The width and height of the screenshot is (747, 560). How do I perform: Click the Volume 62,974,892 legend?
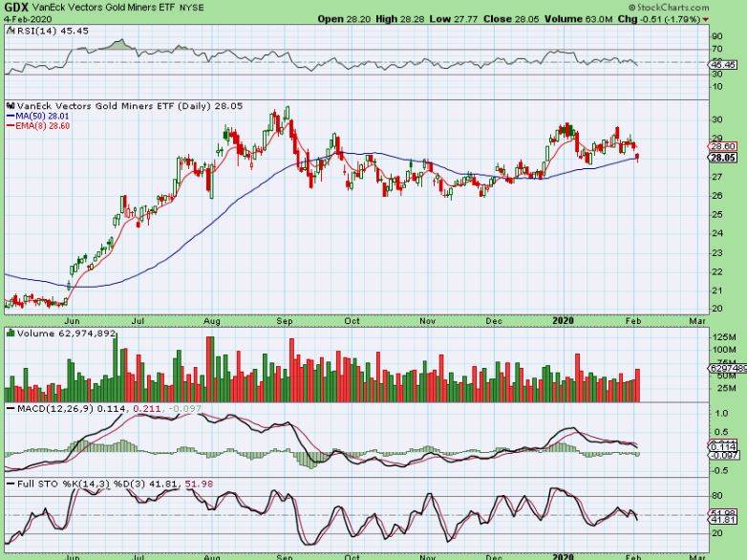tap(66, 334)
